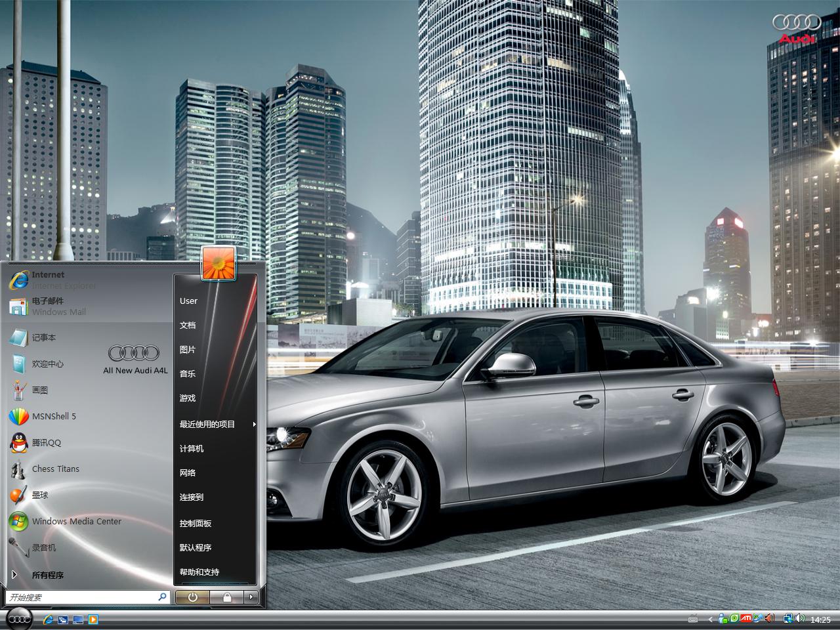Open 控制面板 Control Panel
Viewport: 840px width, 630px height.
tap(215, 523)
